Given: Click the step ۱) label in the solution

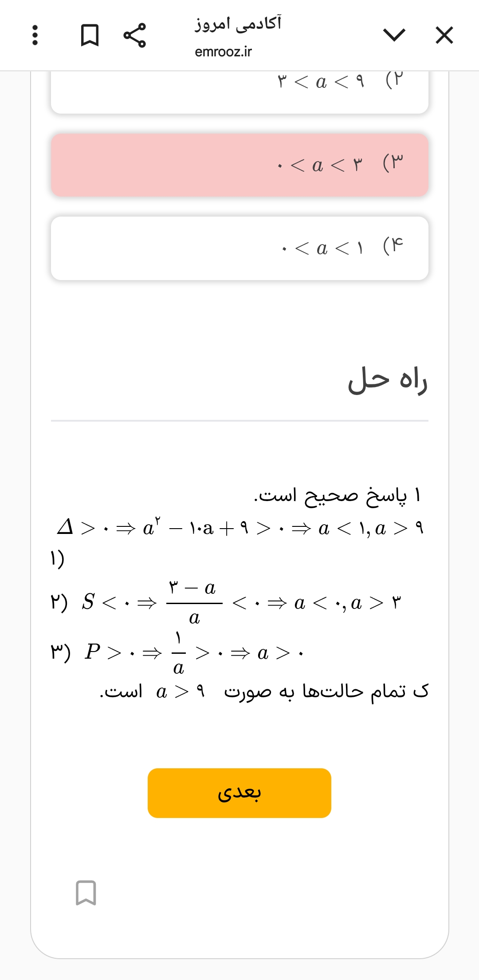Looking at the screenshot, I should pos(57,558).
